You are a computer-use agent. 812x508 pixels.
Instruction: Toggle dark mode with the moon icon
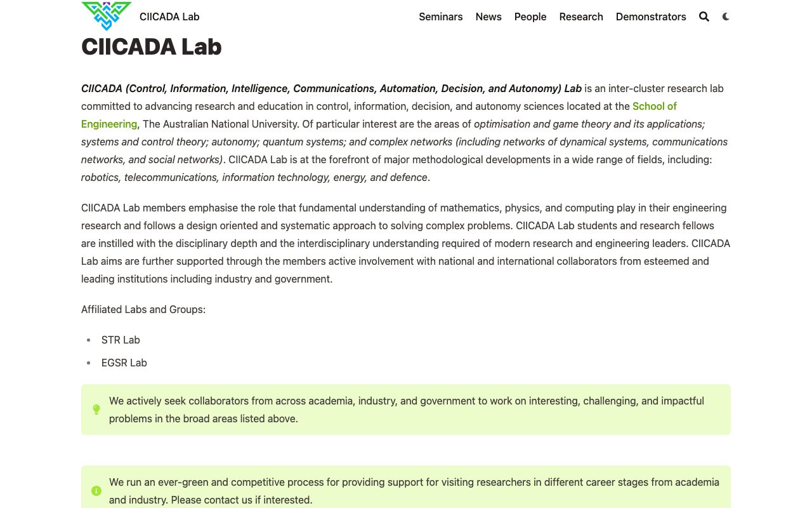click(726, 17)
